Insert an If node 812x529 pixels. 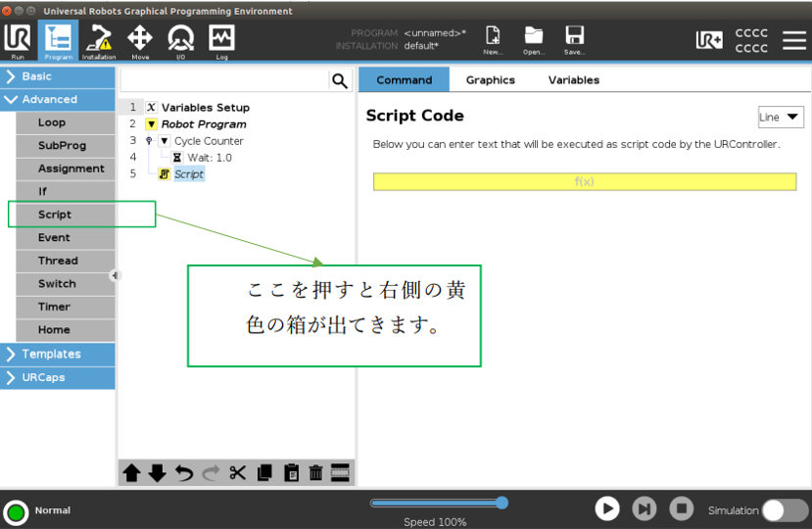pyautogui.click(x=66, y=192)
